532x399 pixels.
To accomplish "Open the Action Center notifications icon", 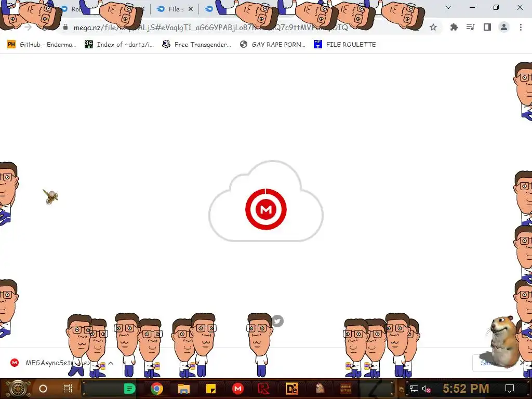I will pyautogui.click(x=510, y=389).
